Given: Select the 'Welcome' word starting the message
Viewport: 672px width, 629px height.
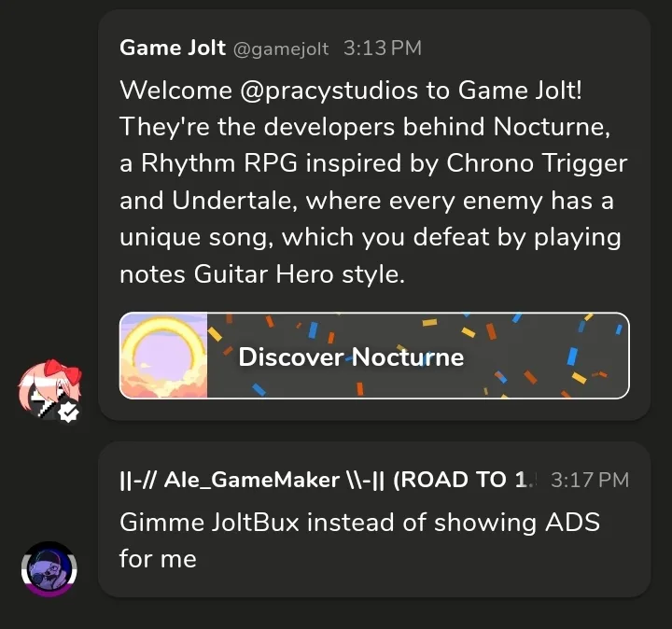Looking at the screenshot, I should click(x=176, y=90).
